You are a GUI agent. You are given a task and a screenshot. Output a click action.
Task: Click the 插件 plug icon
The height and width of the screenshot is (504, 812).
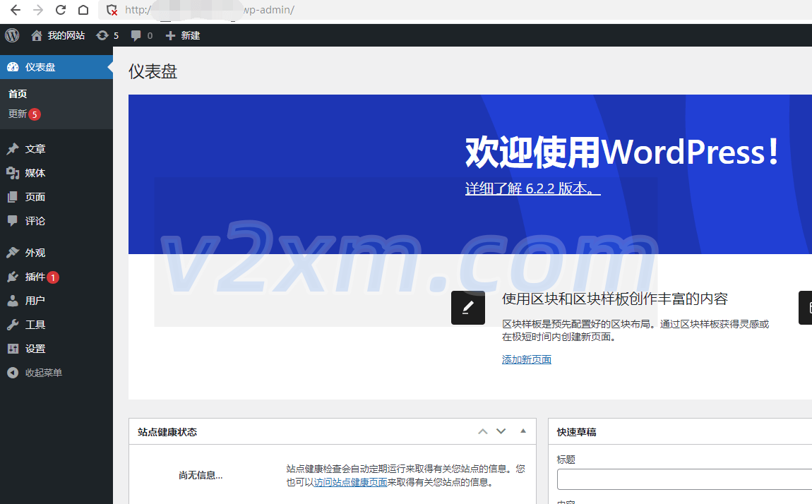coord(13,277)
